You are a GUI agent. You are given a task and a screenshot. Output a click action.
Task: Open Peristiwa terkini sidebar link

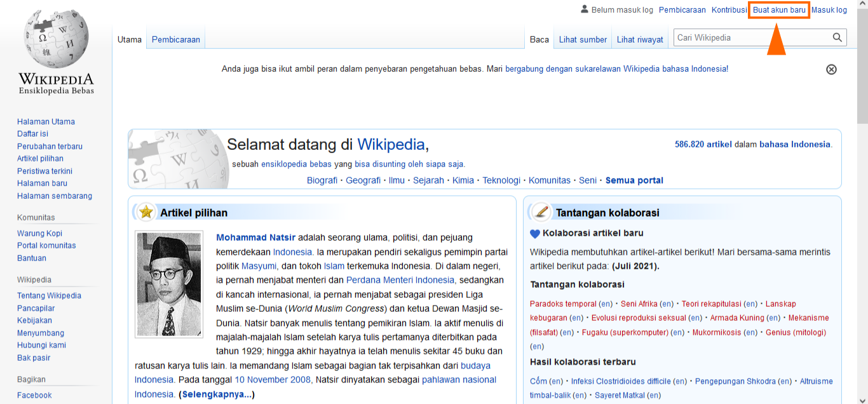coord(44,171)
